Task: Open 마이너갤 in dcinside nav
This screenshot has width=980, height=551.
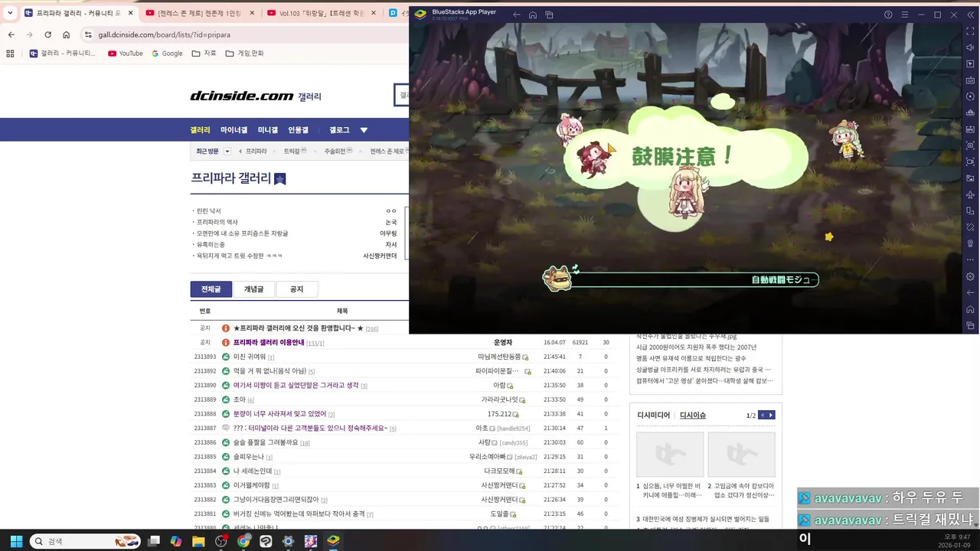Action: [234, 130]
